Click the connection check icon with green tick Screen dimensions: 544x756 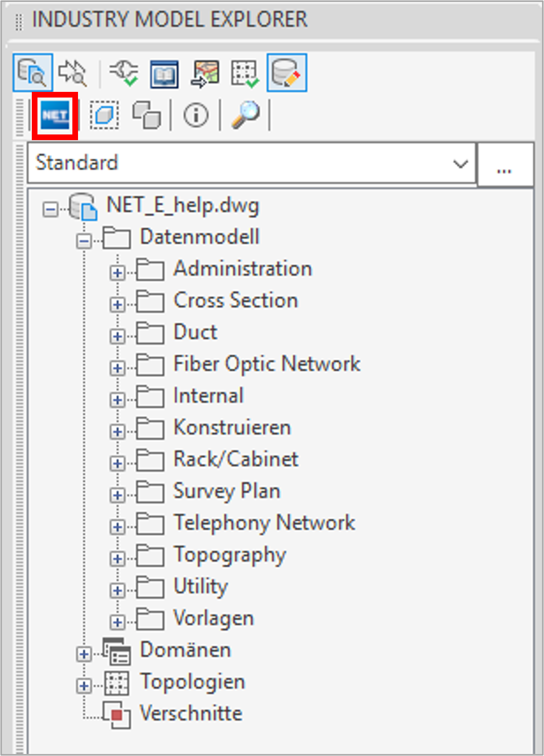(124, 73)
